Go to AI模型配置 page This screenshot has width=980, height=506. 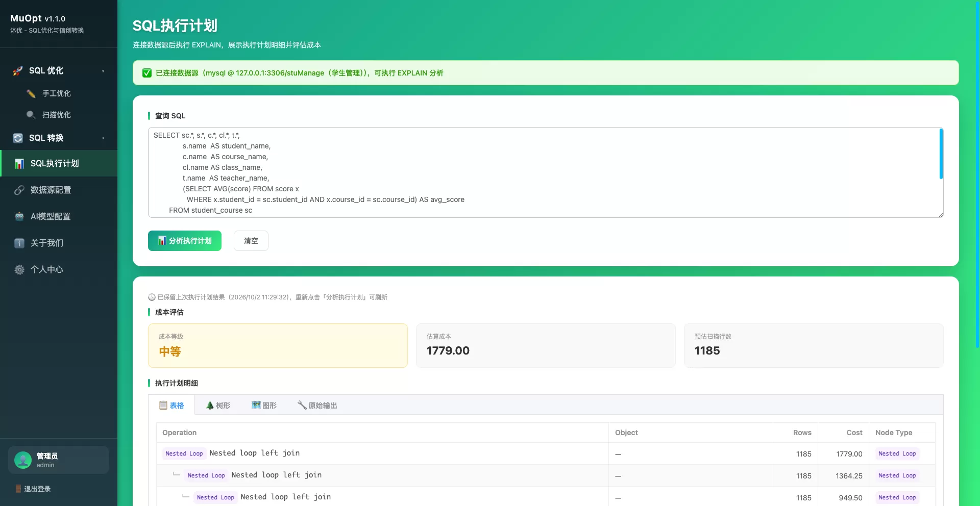tap(59, 216)
